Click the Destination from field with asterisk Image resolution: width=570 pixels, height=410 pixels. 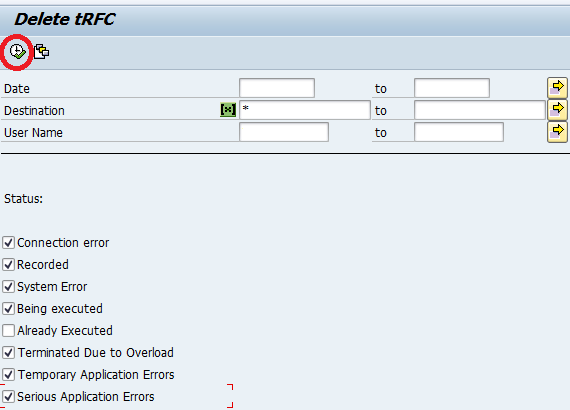click(305, 110)
